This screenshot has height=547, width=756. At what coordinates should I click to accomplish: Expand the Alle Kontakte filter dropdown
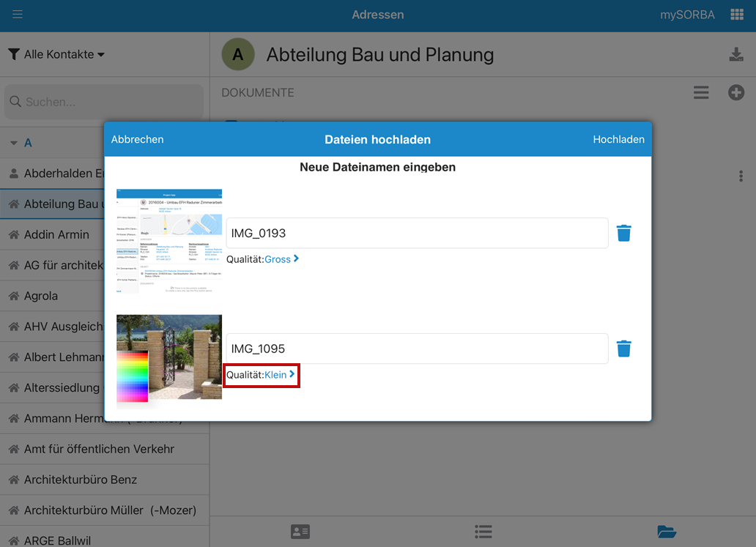click(57, 54)
